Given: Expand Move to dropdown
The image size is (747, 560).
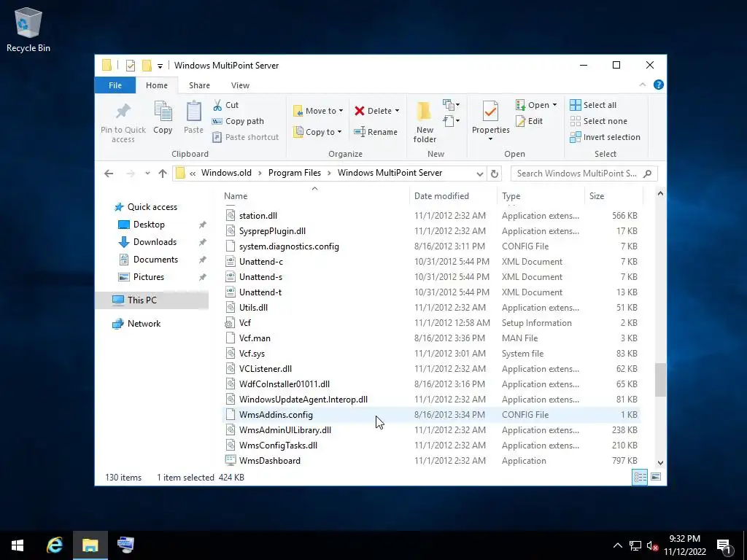Looking at the screenshot, I should pos(341,111).
